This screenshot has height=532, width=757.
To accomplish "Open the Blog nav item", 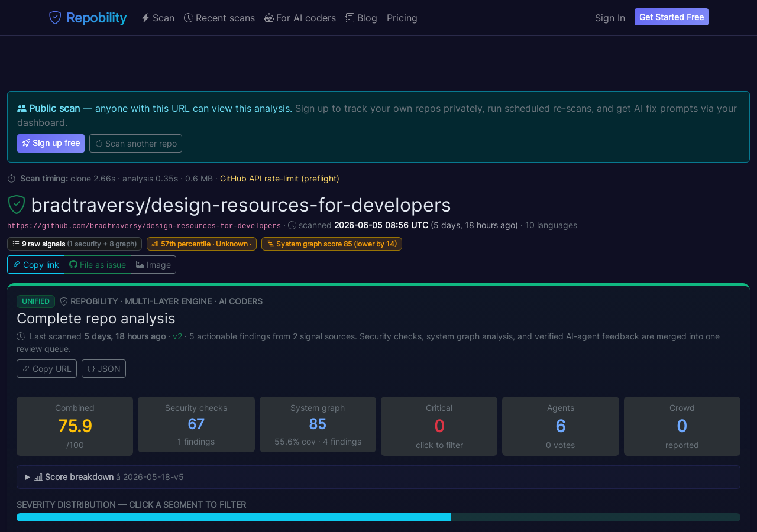I will click(x=361, y=18).
